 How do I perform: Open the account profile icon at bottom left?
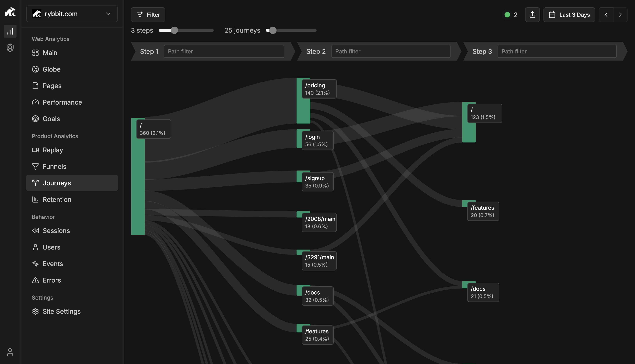(x=10, y=352)
